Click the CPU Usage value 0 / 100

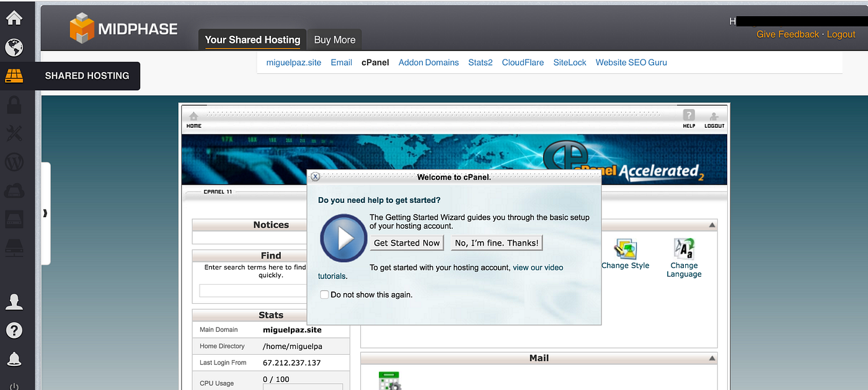point(276,379)
